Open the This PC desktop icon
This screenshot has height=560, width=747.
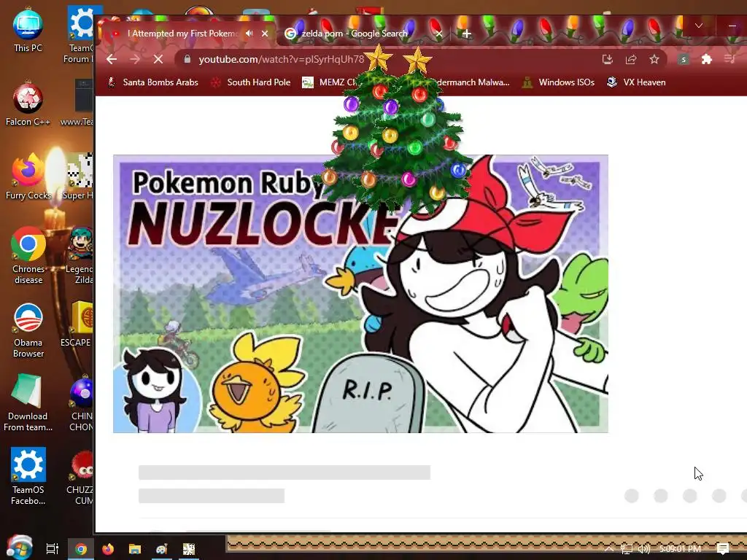click(x=28, y=29)
